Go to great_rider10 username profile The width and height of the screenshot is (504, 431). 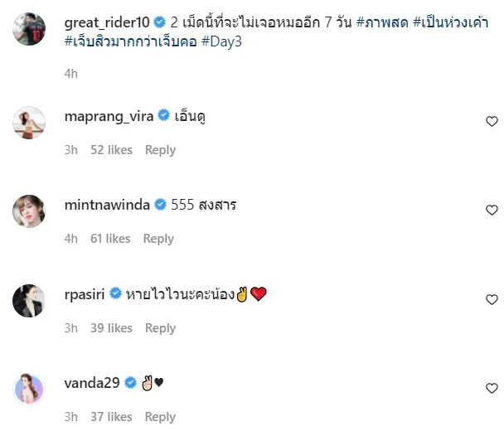tap(107, 22)
